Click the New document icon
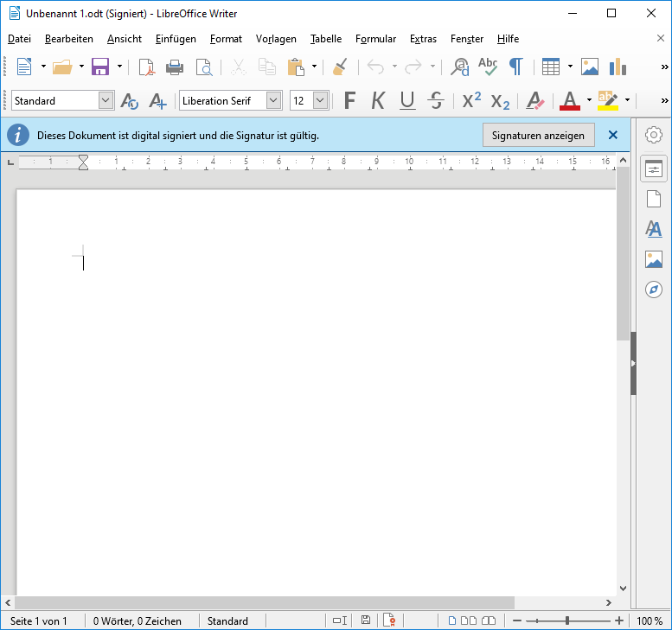The width and height of the screenshot is (672, 630). click(x=24, y=67)
